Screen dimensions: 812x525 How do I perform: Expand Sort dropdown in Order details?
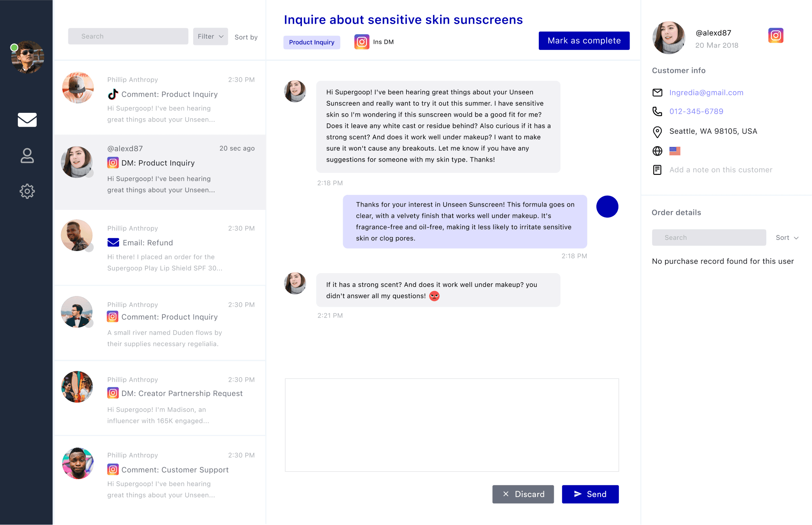[x=787, y=238]
